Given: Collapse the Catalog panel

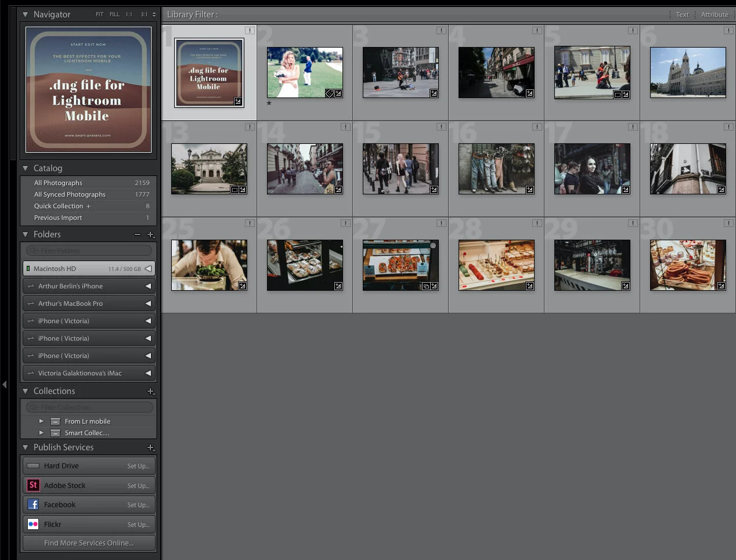Looking at the screenshot, I should (x=26, y=168).
